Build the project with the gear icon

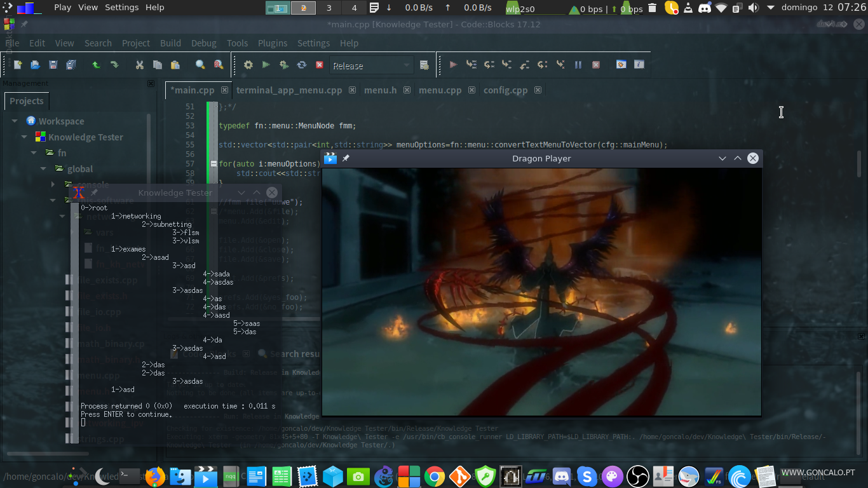pyautogui.click(x=248, y=65)
